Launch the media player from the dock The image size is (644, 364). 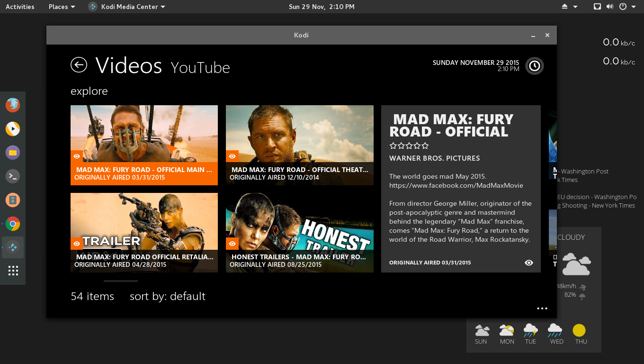13,128
